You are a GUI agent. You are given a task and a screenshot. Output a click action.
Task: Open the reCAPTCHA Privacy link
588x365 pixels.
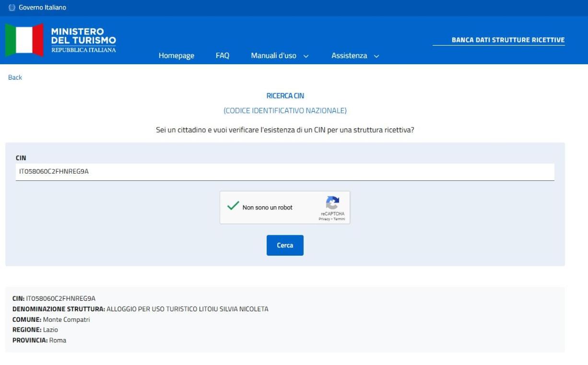tap(324, 219)
